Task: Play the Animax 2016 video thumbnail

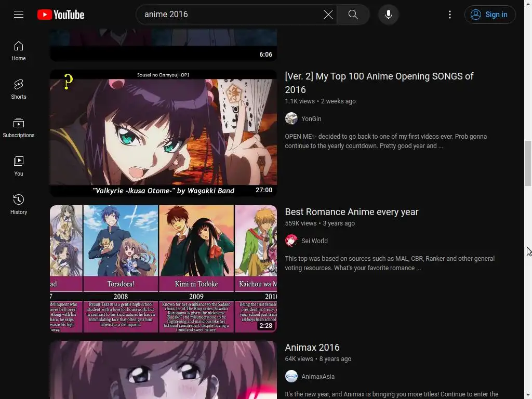Action: (x=163, y=370)
